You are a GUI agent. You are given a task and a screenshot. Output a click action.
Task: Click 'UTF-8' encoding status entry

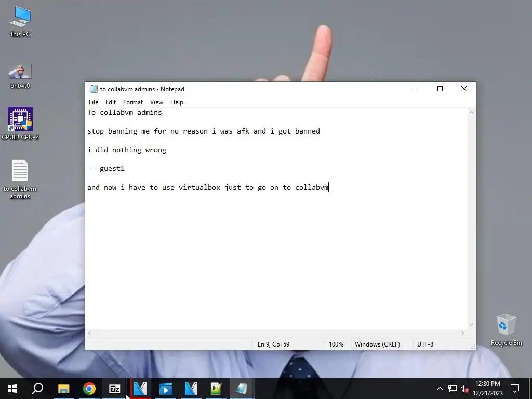425,344
